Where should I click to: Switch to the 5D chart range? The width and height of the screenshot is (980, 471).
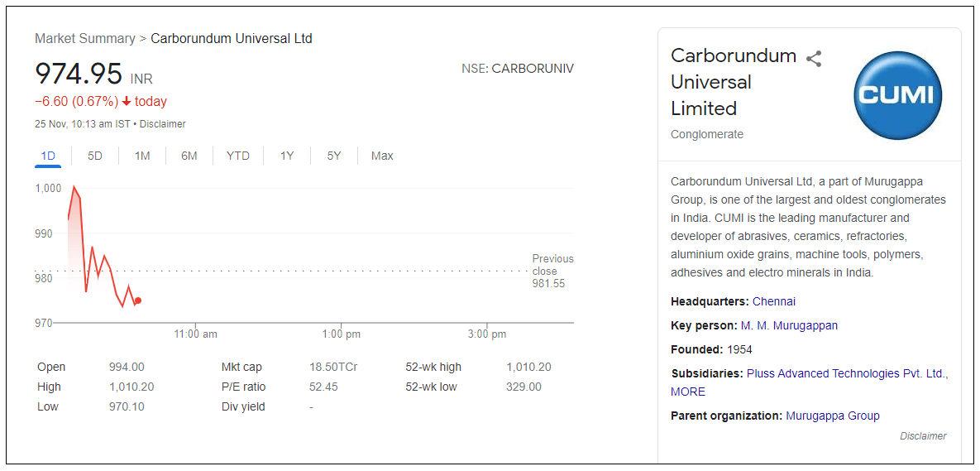pos(95,156)
